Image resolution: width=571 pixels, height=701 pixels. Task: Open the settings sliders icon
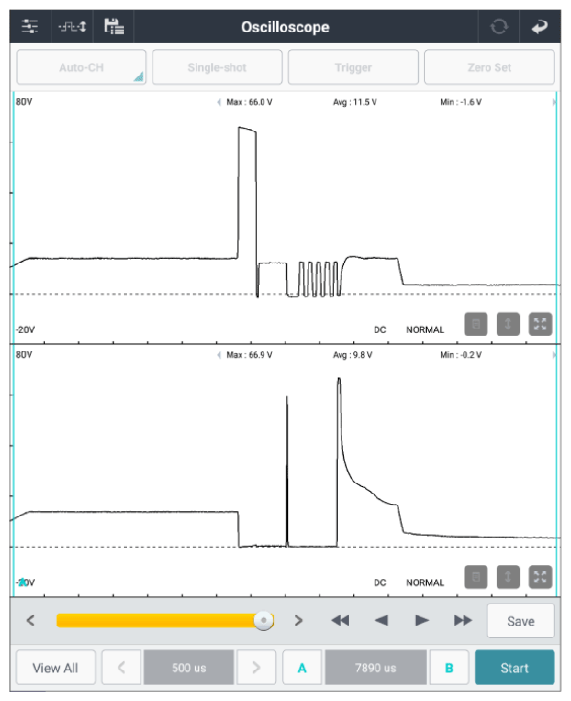point(30,26)
